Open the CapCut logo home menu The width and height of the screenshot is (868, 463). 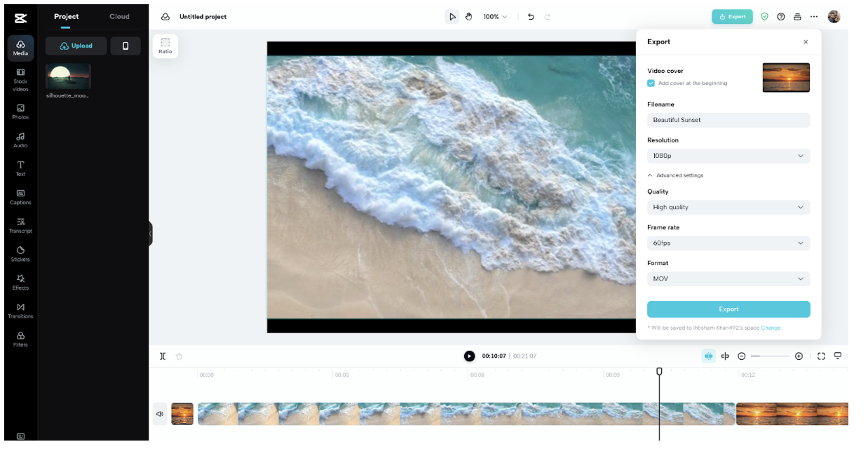(x=20, y=18)
